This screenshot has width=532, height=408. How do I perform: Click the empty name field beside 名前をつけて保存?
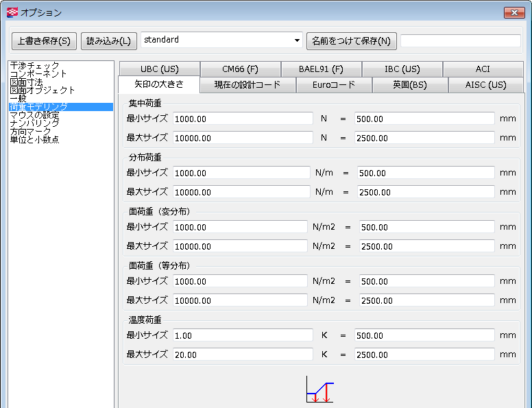point(460,41)
